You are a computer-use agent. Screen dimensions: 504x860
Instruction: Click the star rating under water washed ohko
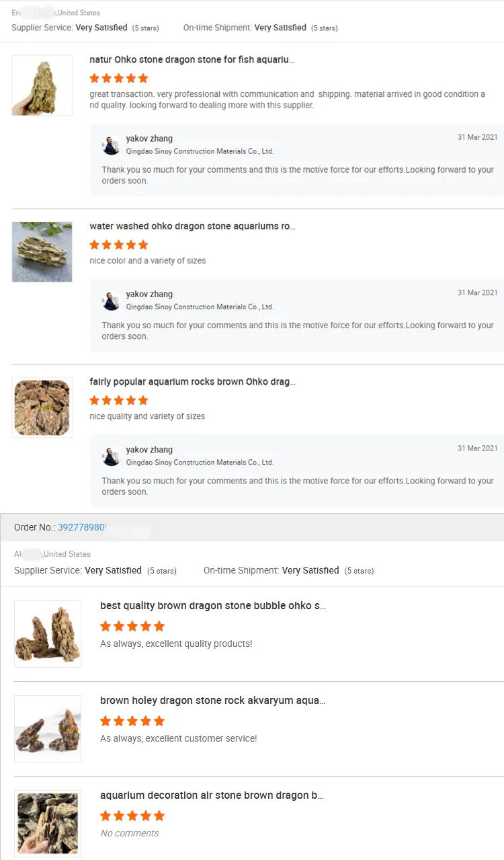pyautogui.click(x=119, y=245)
